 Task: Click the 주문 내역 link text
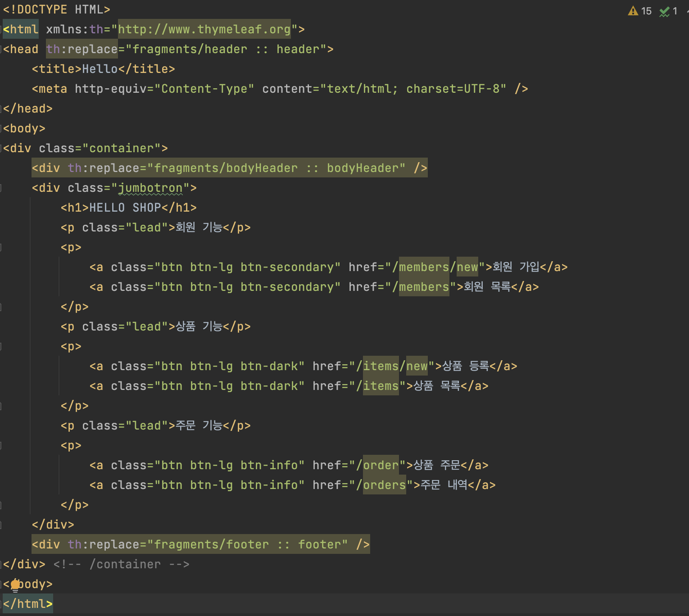[444, 485]
